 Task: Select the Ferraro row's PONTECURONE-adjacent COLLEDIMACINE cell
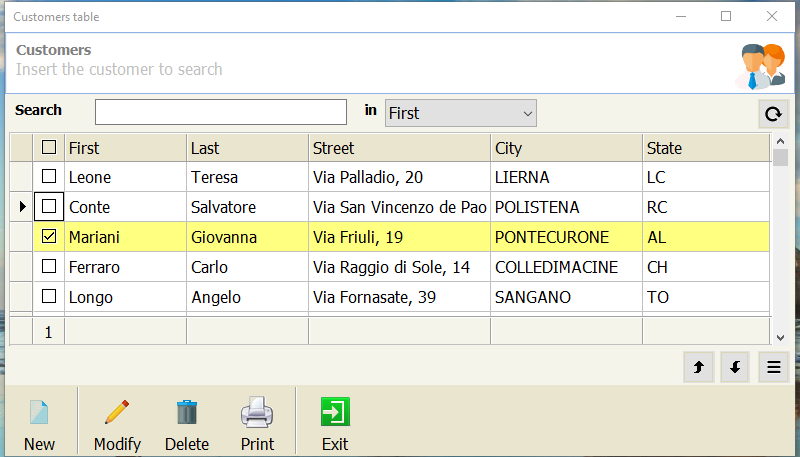point(566,267)
